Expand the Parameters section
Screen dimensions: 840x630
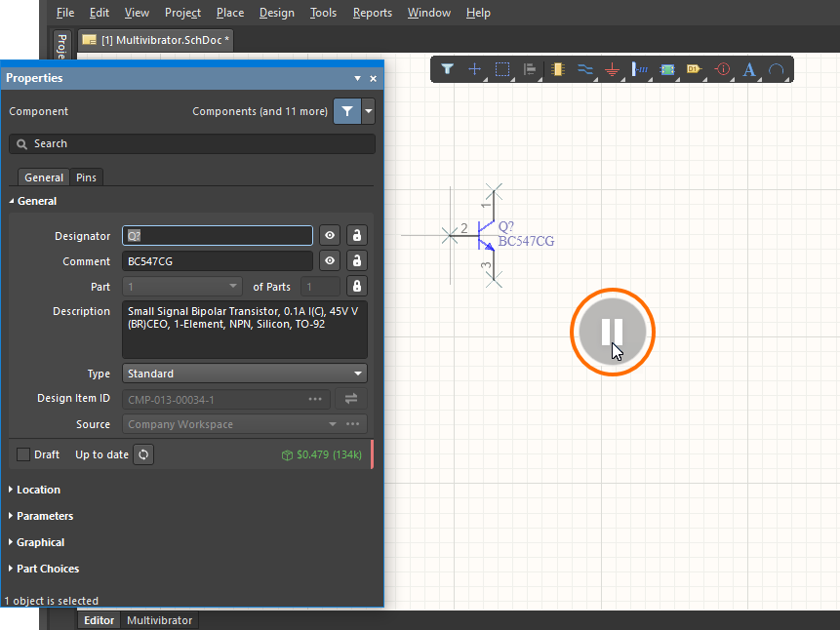pyautogui.click(x=45, y=516)
